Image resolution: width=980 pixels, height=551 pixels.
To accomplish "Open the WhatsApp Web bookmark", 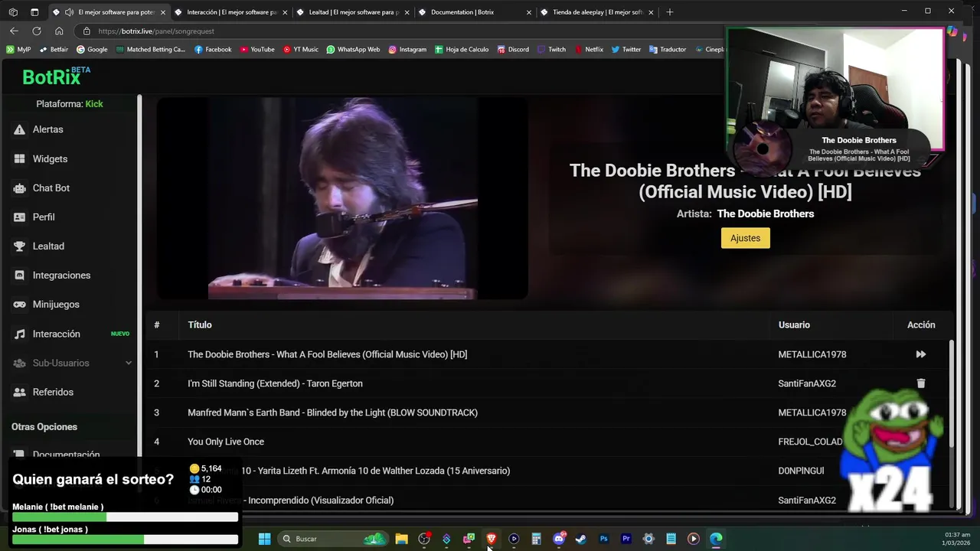I will [353, 49].
